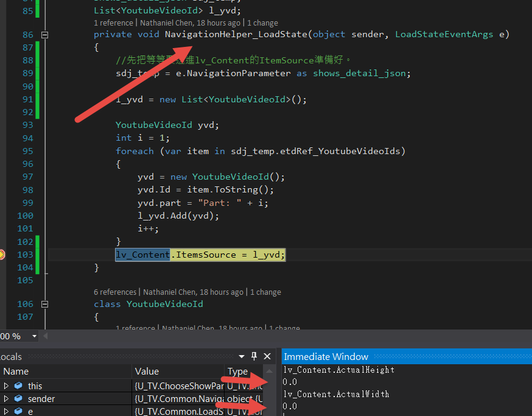Click the 'sender' variable name in Locals
The height and width of the screenshot is (416, 532).
41,399
